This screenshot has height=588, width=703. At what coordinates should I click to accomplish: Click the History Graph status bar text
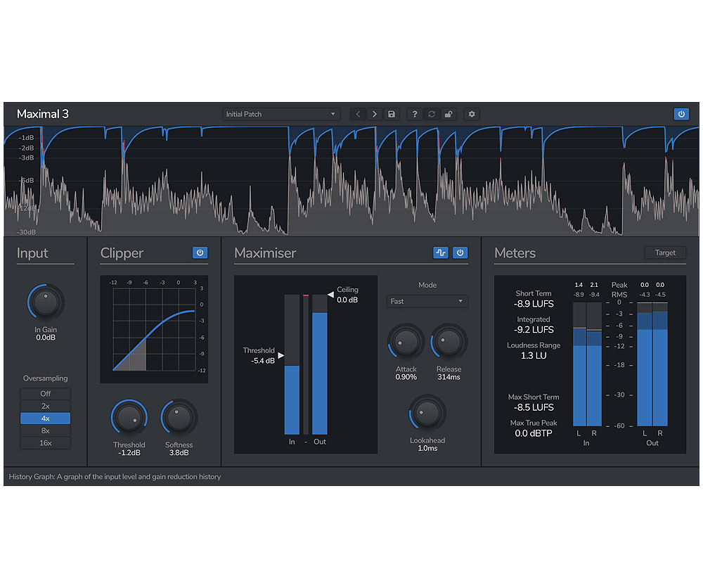coord(115,477)
